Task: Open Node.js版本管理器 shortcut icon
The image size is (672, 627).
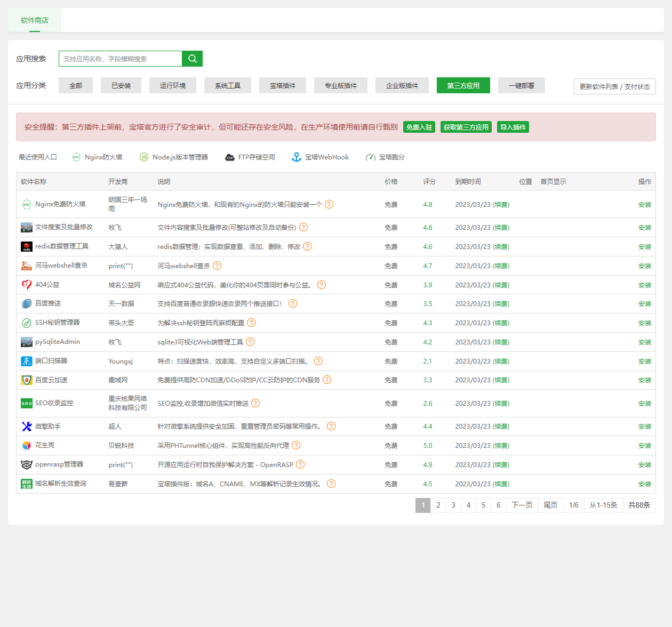Action: (144, 157)
